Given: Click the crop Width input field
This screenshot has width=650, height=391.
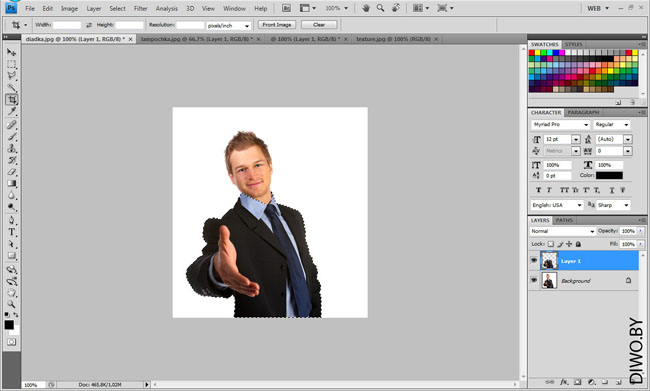Looking at the screenshot, I should [x=67, y=25].
